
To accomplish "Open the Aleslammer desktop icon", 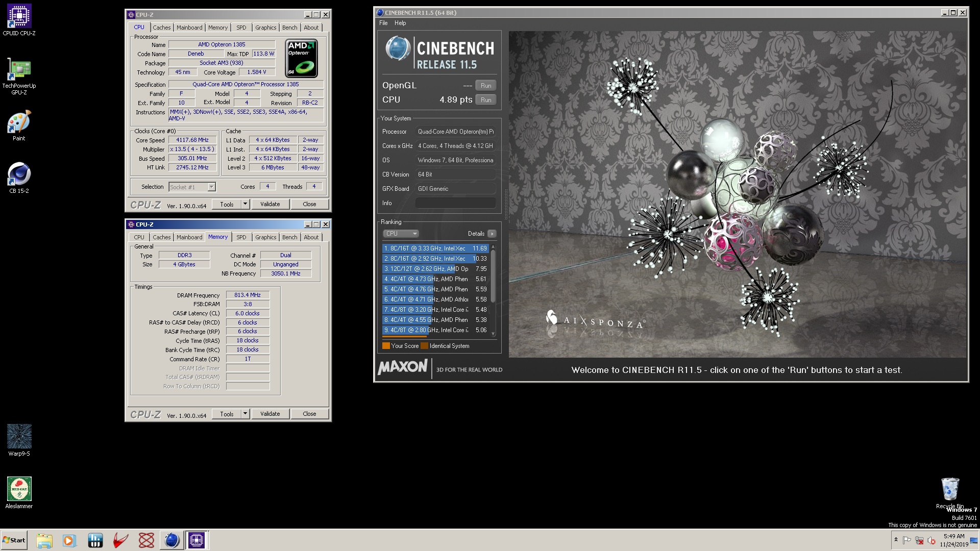I will tap(19, 493).
